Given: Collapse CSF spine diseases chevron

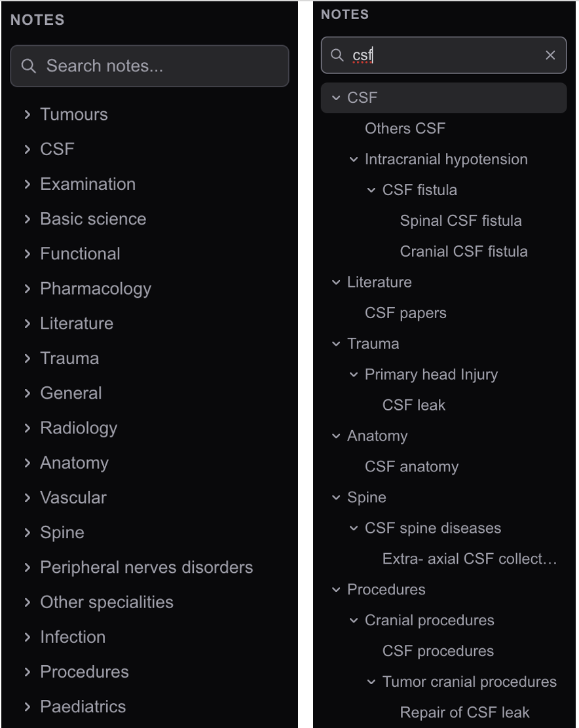Looking at the screenshot, I should (353, 528).
